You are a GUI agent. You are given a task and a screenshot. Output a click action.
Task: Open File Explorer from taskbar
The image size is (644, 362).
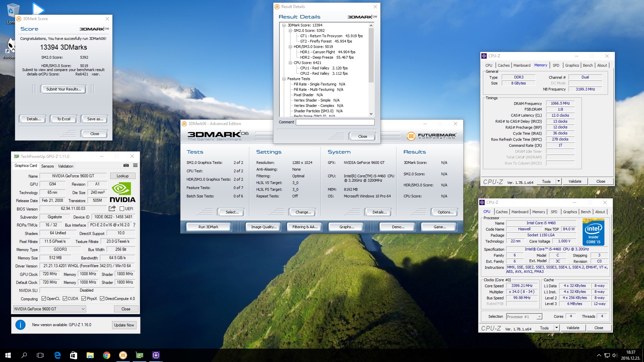pyautogui.click(x=90, y=355)
